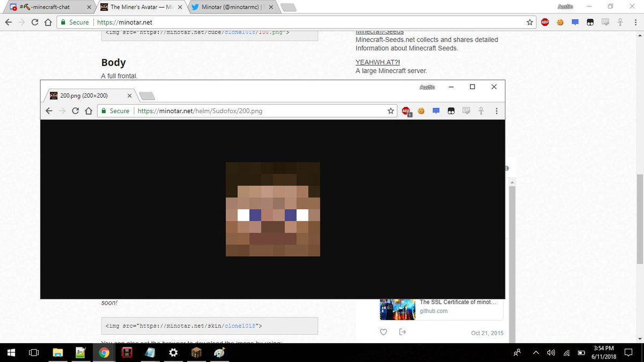
Task: Bookmark minotar.net with background window star
Action: [x=530, y=23]
